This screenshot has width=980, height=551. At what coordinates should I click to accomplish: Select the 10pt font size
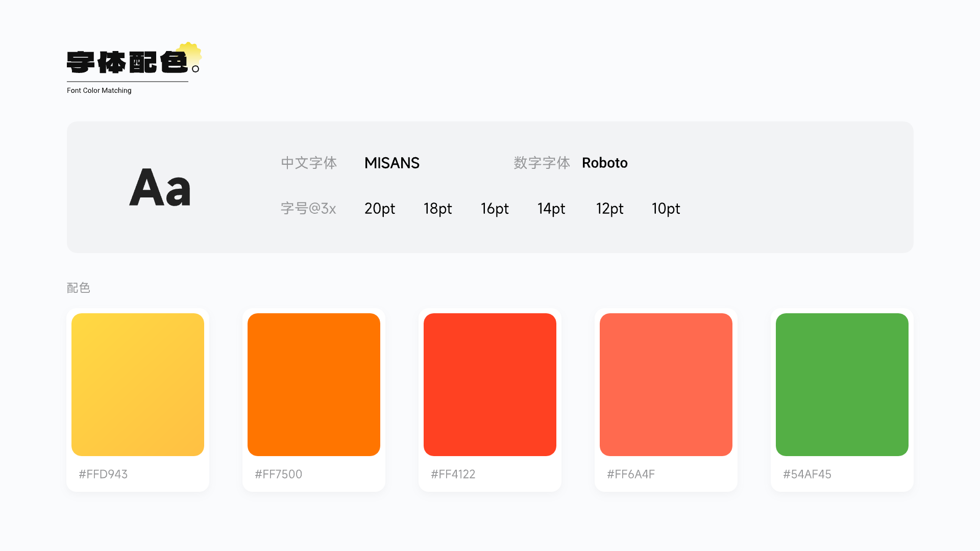pos(666,209)
